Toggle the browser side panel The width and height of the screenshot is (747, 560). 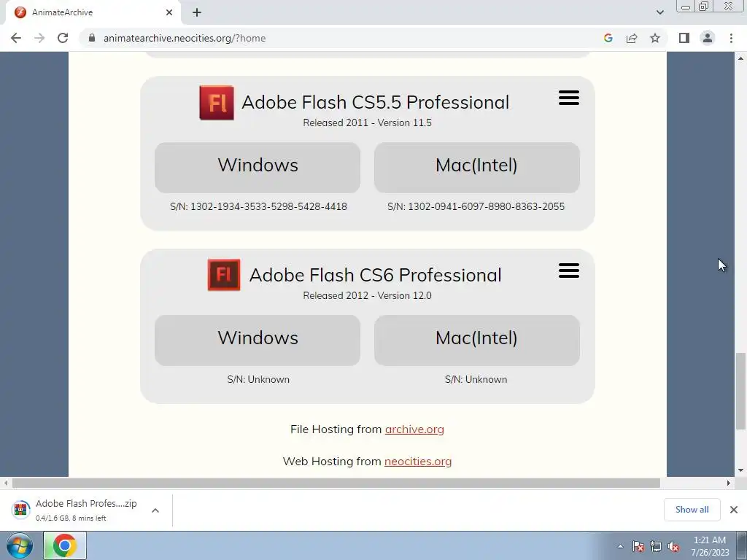684,38
